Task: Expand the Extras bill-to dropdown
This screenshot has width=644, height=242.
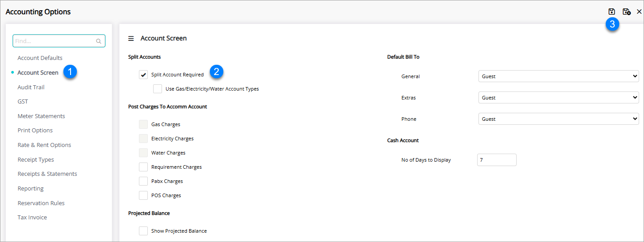Action: (558, 98)
